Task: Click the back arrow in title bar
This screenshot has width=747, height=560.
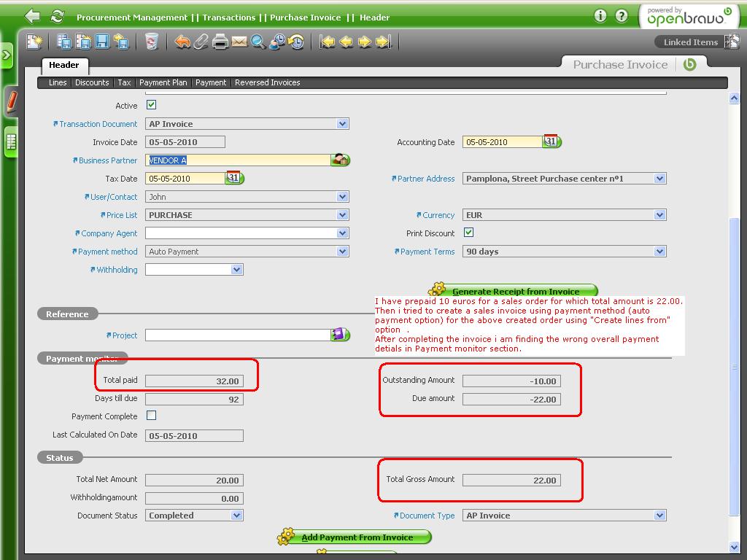Action: (x=32, y=16)
